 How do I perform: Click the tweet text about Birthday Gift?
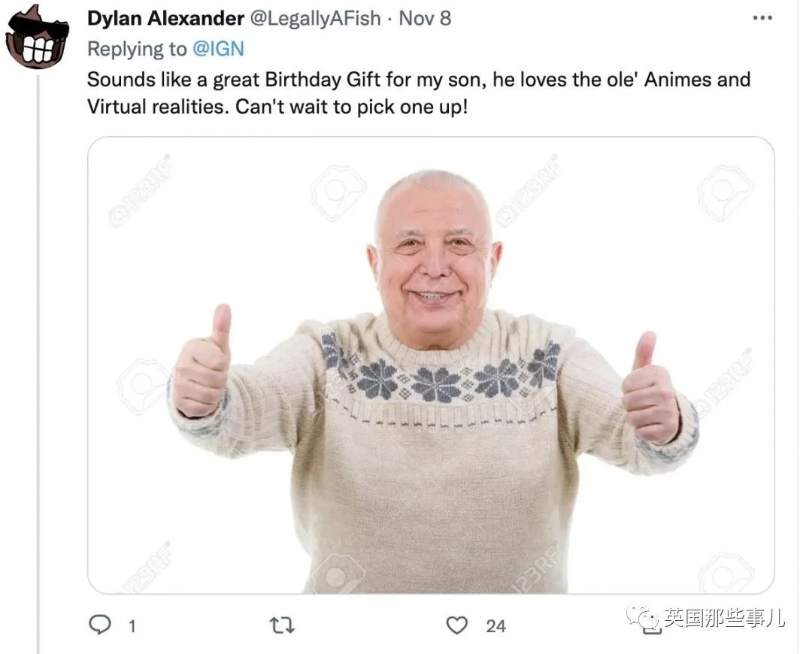click(x=419, y=93)
